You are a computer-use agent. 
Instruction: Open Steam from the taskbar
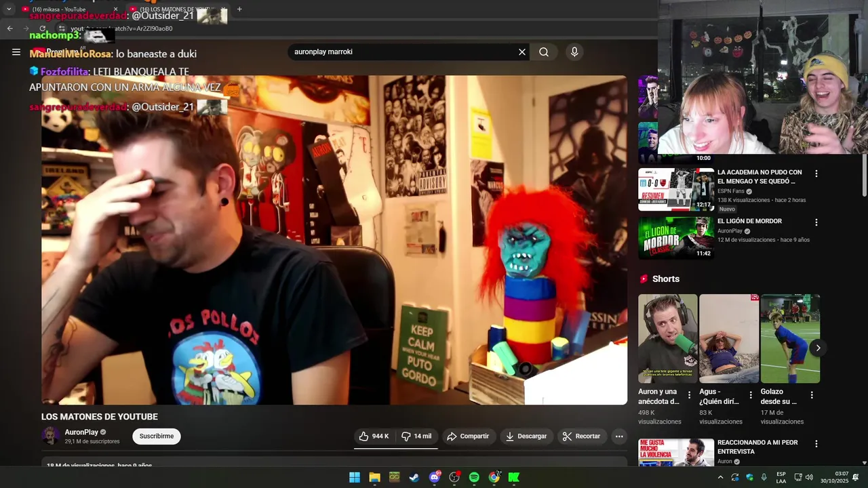pyautogui.click(x=414, y=477)
